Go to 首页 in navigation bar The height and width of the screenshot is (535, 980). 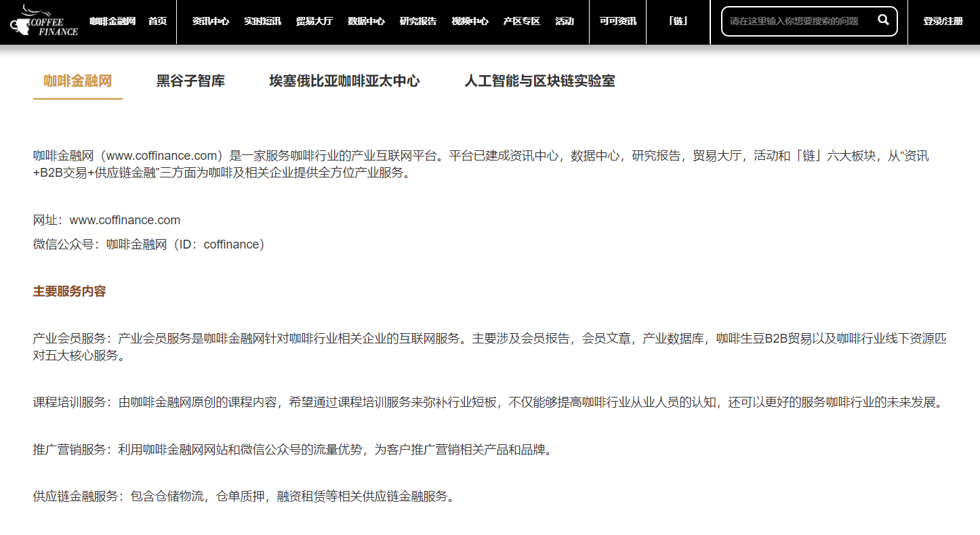pyautogui.click(x=157, y=21)
